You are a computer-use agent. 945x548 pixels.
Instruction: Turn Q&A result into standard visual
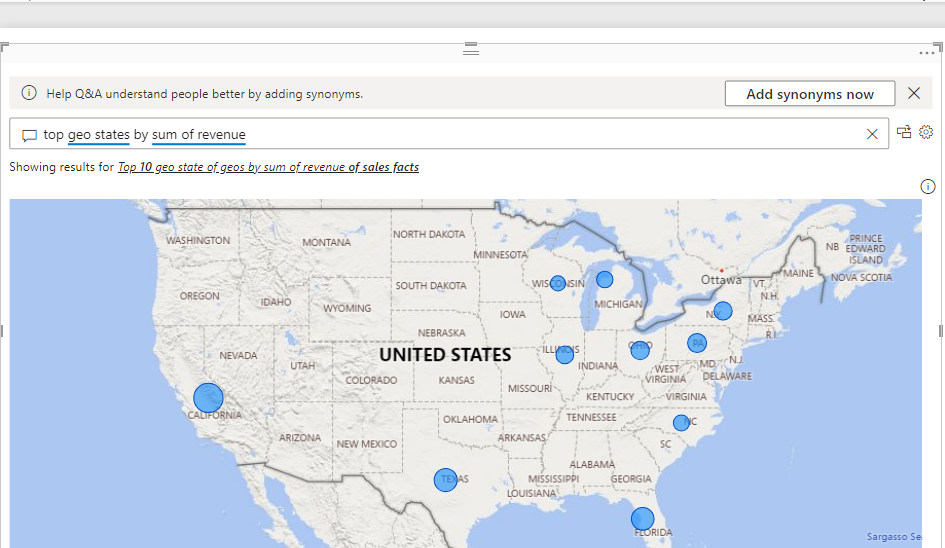tap(904, 132)
